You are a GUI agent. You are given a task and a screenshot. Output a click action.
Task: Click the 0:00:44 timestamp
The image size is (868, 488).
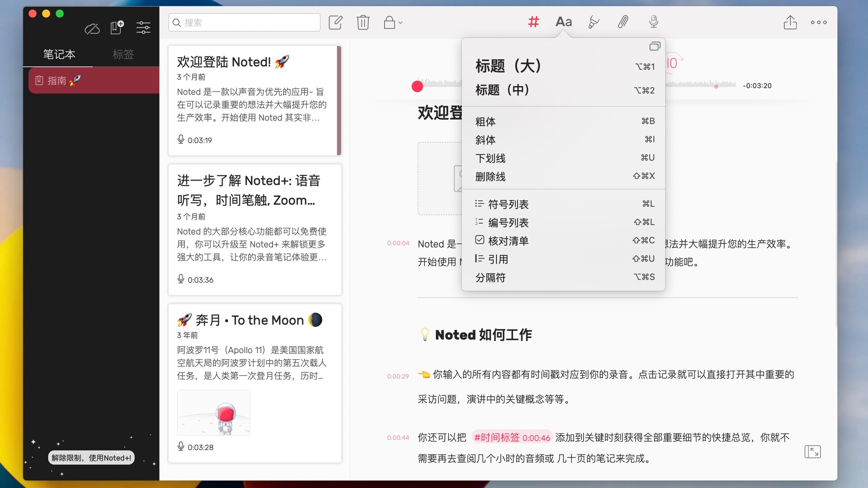click(x=398, y=438)
